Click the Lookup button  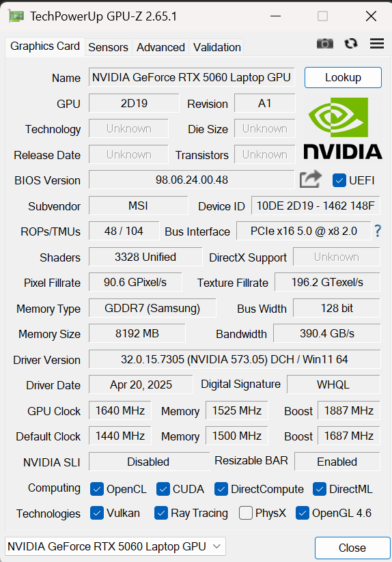(343, 77)
